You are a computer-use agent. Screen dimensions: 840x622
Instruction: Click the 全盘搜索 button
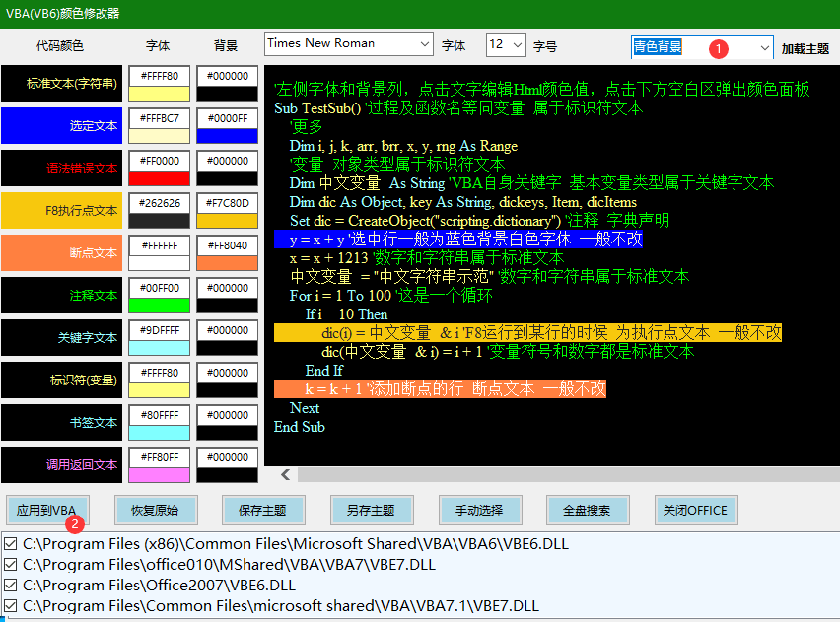click(588, 510)
